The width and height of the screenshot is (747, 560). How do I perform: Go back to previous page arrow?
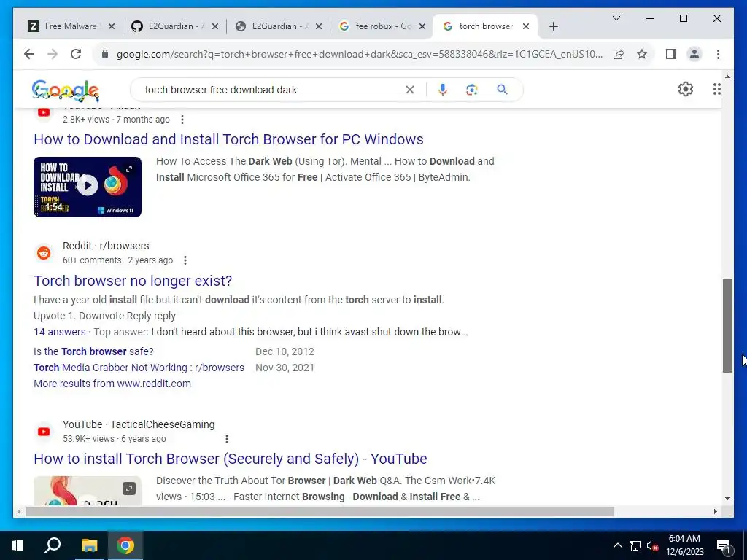pos(29,54)
